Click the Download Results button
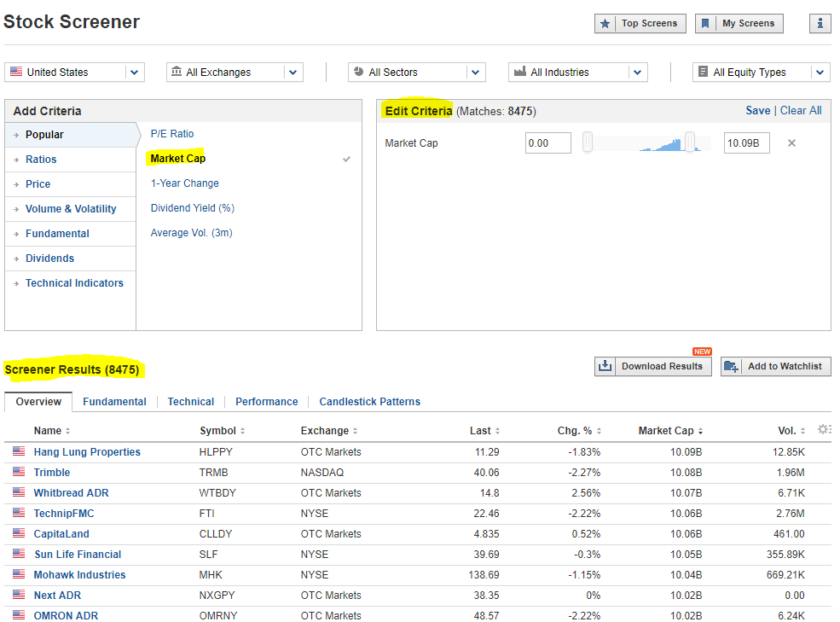The height and width of the screenshot is (622, 840). pyautogui.click(x=653, y=367)
